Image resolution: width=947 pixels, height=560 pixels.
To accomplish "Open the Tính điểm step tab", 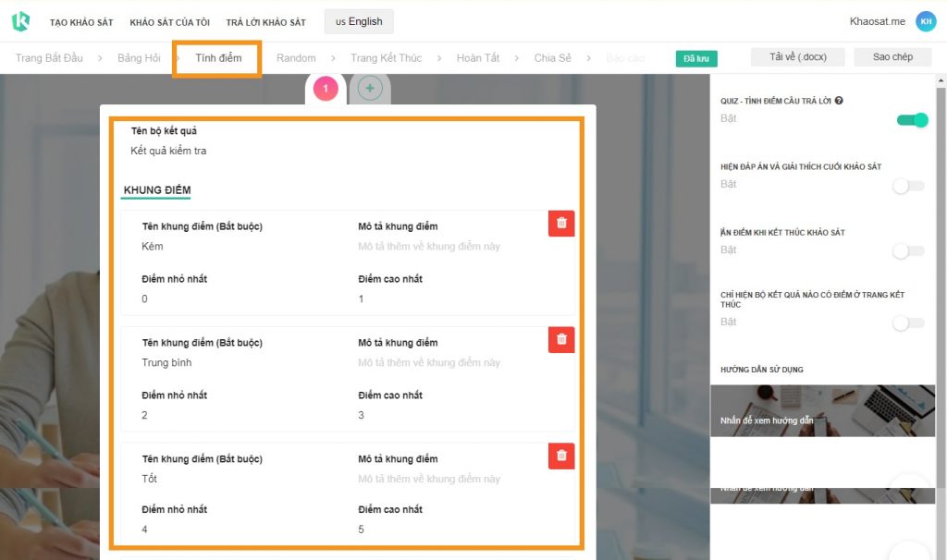I will [x=218, y=58].
